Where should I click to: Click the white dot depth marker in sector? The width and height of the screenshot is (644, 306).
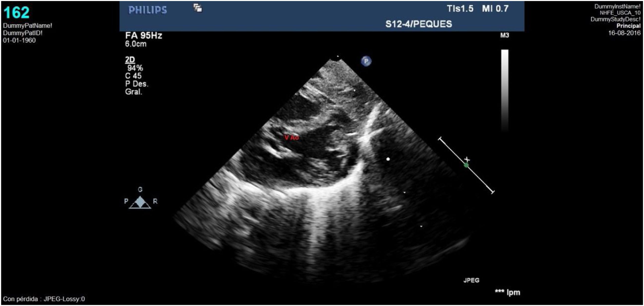(x=388, y=159)
